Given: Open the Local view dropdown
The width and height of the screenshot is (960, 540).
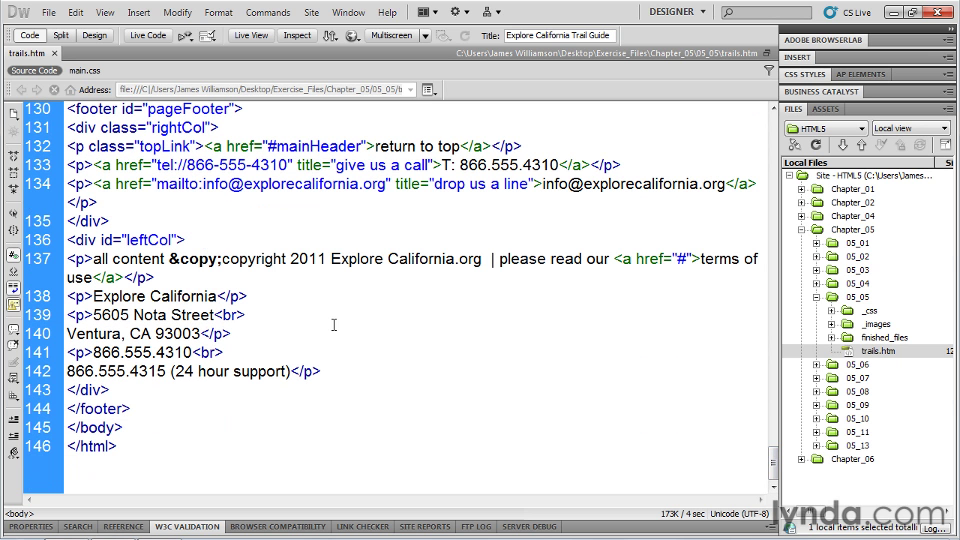Looking at the screenshot, I should (x=911, y=129).
